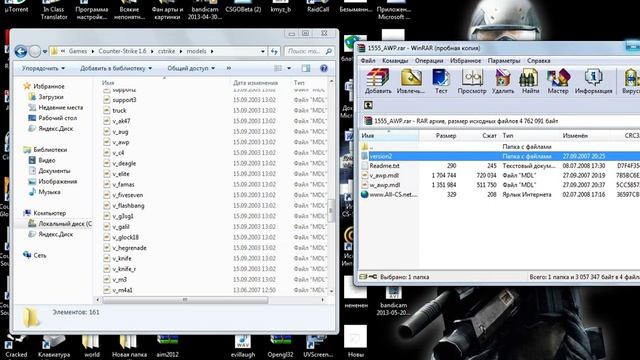Open the Общий доступ dropdown
640x360 pixels.
pos(191,68)
